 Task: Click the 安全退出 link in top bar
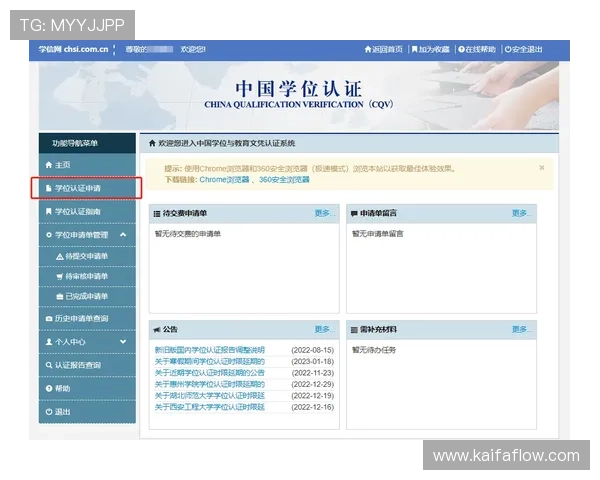[523, 49]
